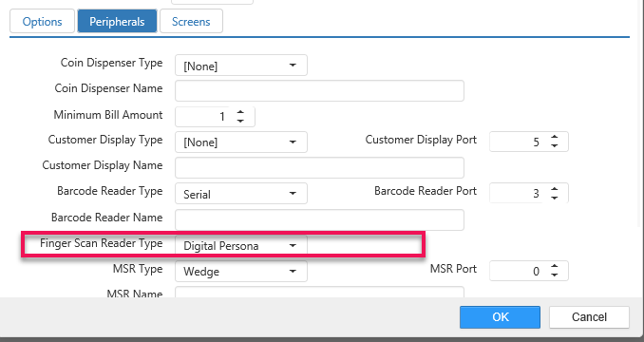This screenshot has width=644, height=342.
Task: Expand the MSR Type dropdown
Action: coord(241,271)
